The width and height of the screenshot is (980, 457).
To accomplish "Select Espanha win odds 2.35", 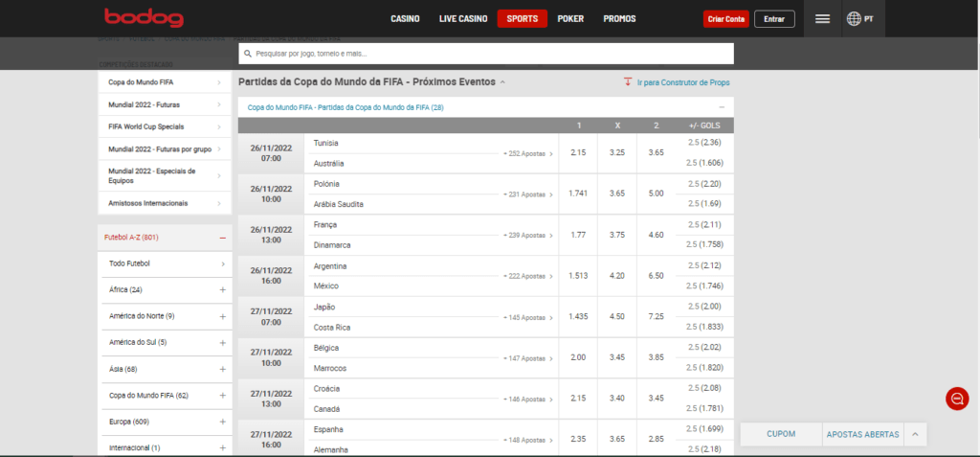I will click(x=579, y=440).
